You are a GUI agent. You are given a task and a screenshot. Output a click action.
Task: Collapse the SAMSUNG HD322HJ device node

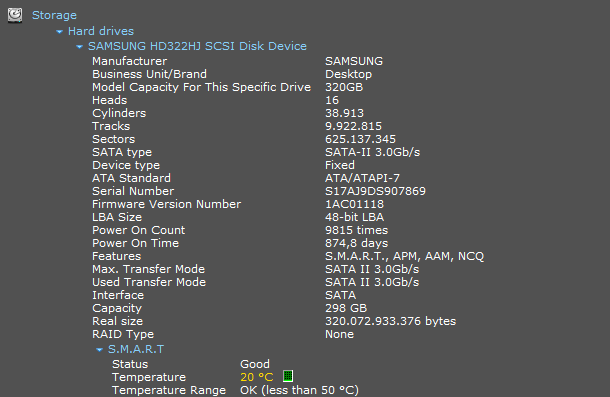click(x=79, y=47)
